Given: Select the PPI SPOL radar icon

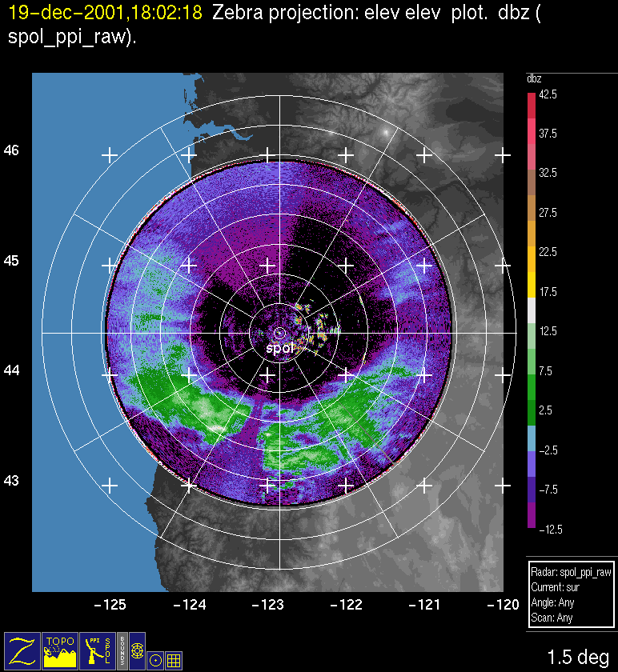Looking at the screenshot, I should pos(98,650).
